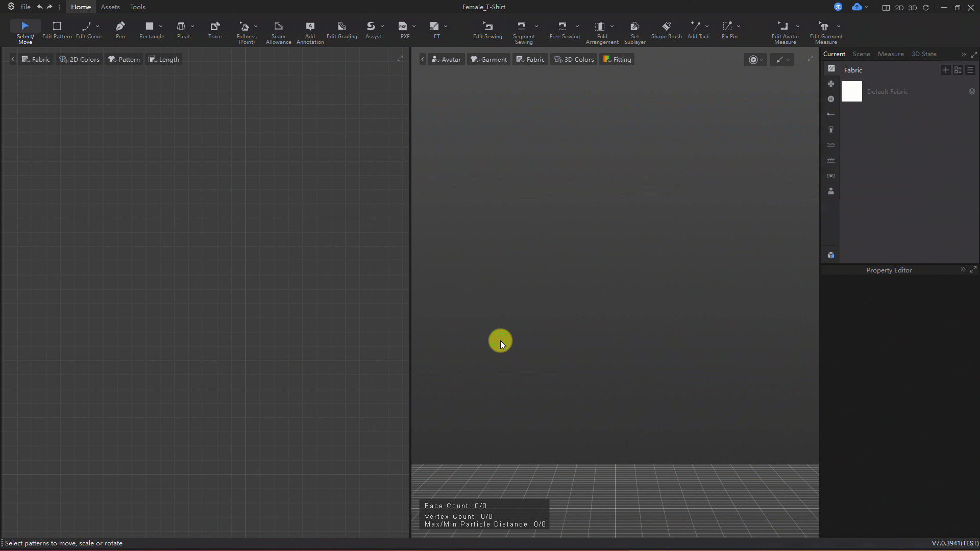The image size is (980, 551).
Task: Expand the Rectangle tool dropdown arrow
Action: (x=161, y=26)
